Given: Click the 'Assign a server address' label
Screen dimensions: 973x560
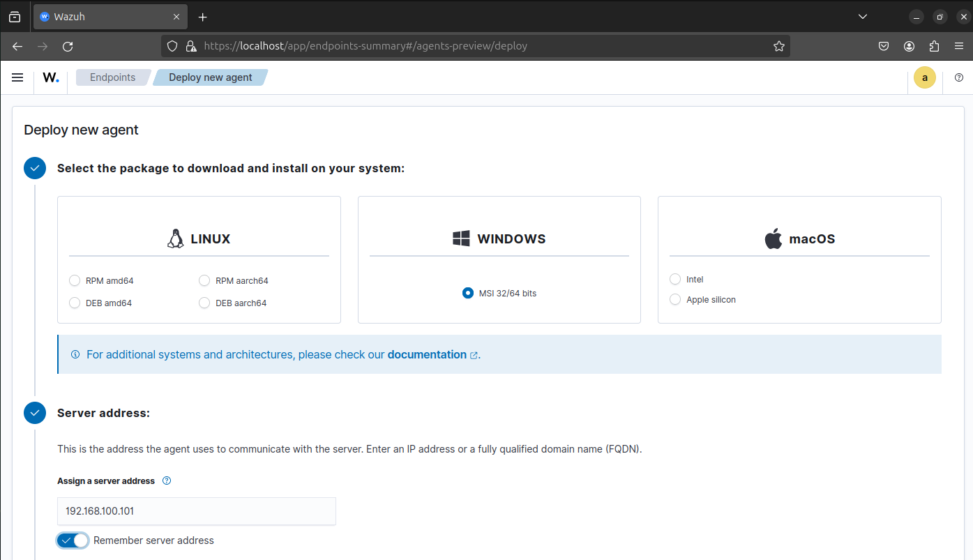Looking at the screenshot, I should click(106, 481).
